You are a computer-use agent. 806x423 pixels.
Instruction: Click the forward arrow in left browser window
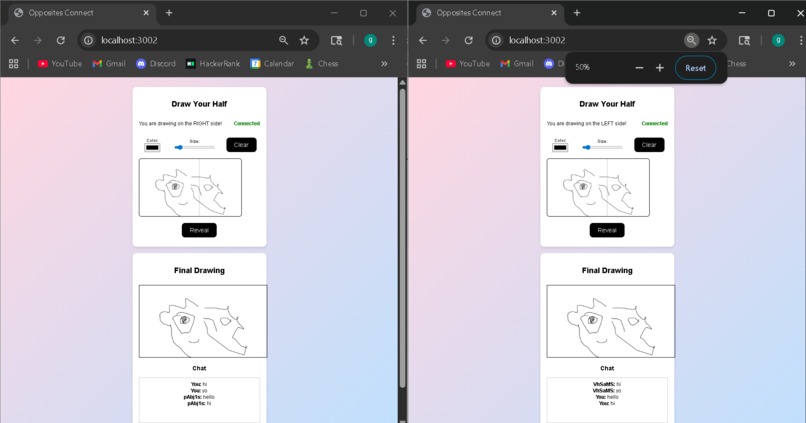38,40
